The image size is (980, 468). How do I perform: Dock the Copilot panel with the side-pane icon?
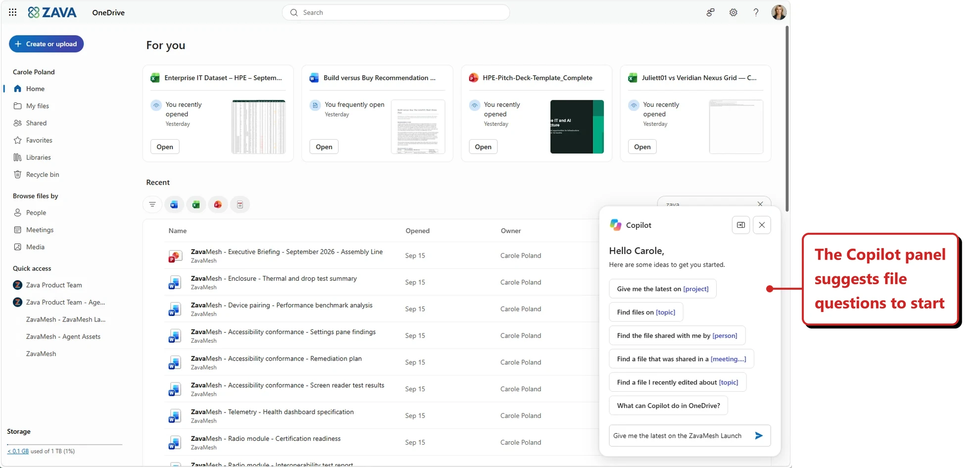click(741, 225)
